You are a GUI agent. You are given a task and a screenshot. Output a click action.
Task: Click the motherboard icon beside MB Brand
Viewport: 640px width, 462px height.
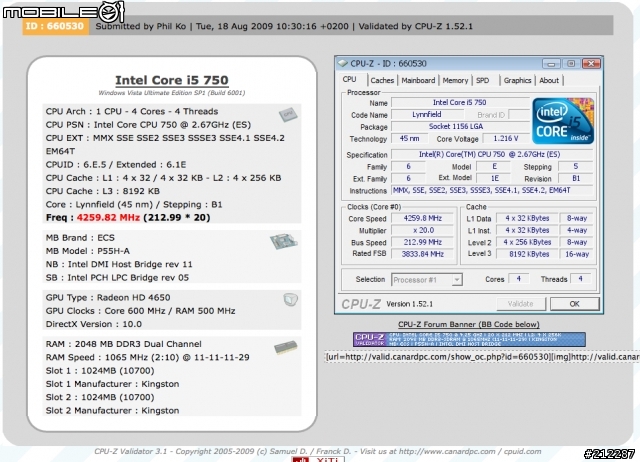pos(283,241)
